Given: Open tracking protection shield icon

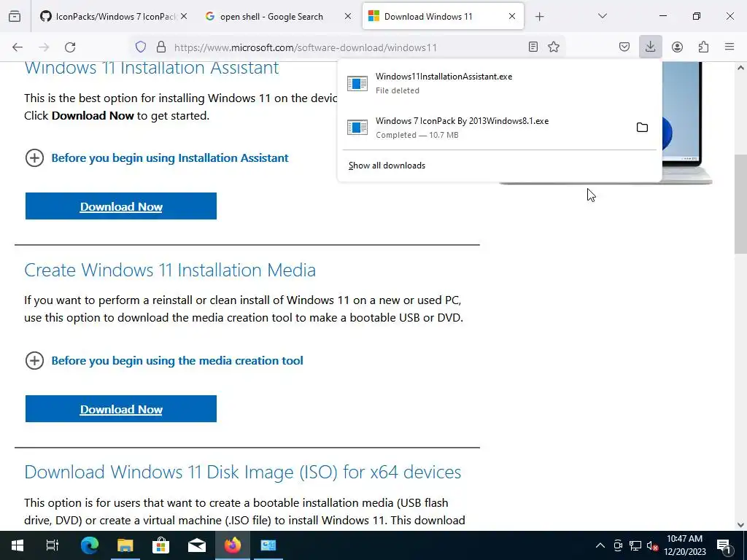Looking at the screenshot, I should pos(141,47).
